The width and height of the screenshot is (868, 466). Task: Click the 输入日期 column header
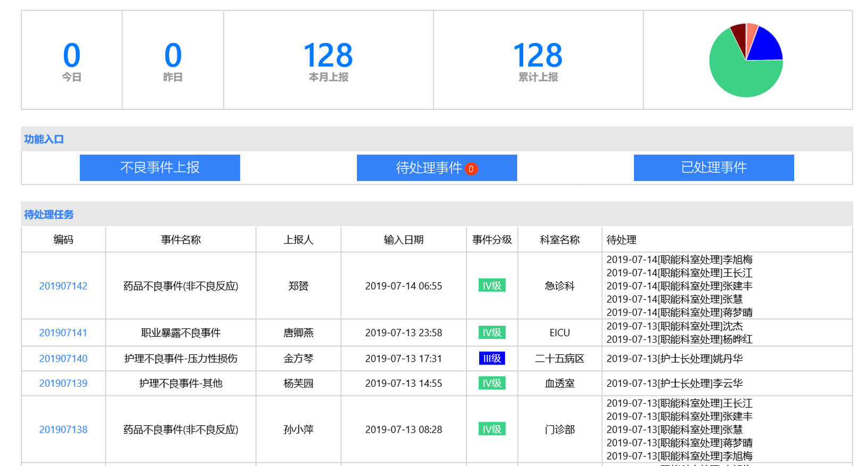pyautogui.click(x=403, y=240)
